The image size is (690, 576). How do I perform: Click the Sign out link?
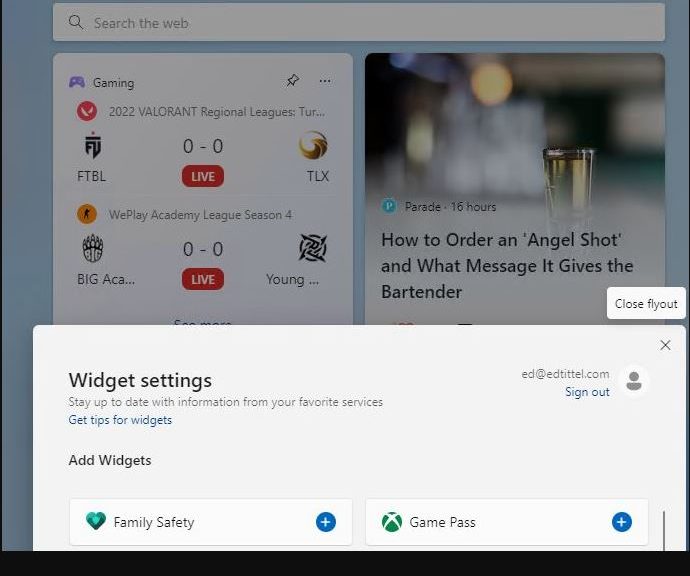click(x=587, y=392)
